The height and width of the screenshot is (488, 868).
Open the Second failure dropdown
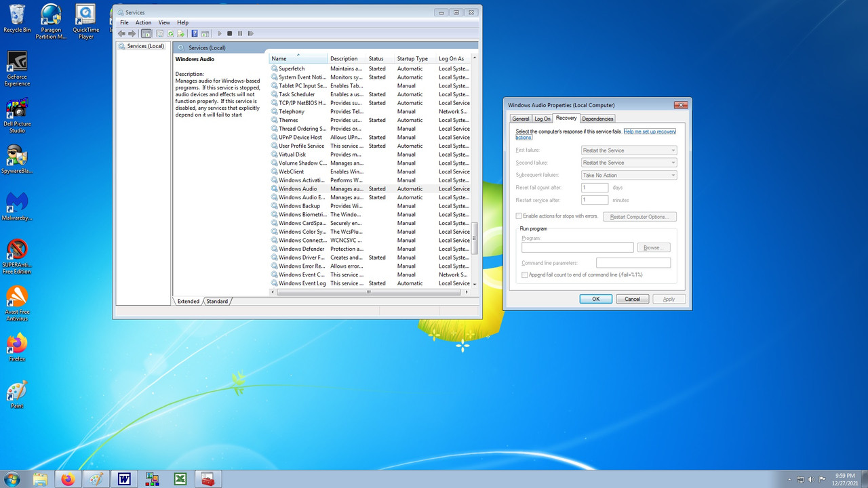[629, 163]
